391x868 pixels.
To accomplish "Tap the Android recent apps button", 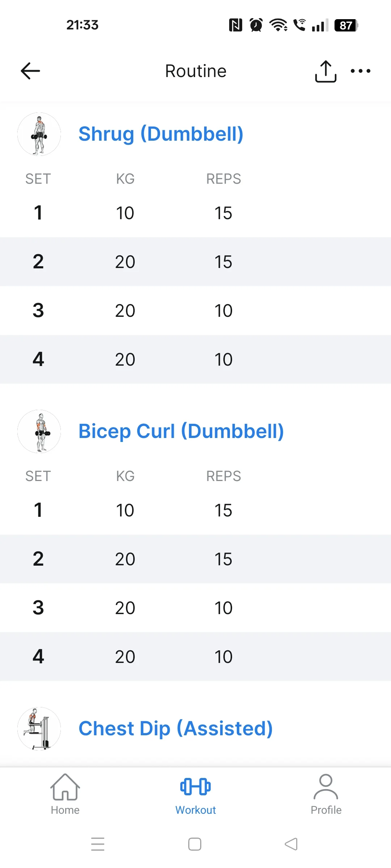I will pos(98,844).
